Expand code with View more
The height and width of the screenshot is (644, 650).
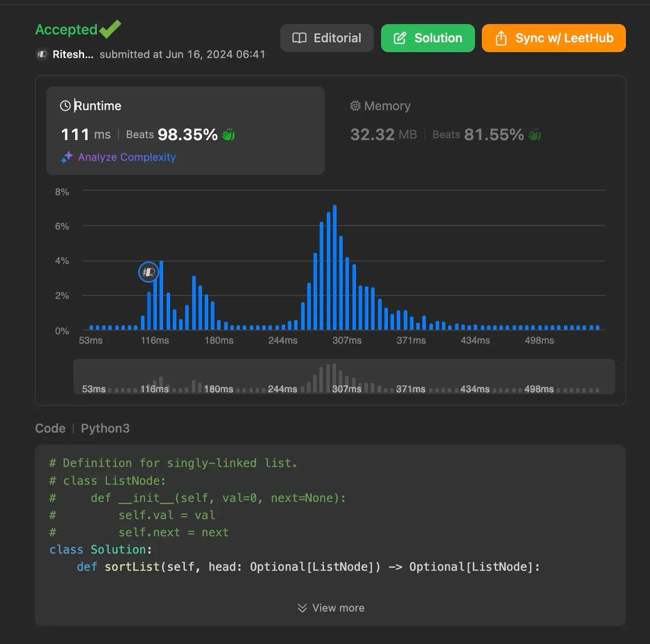pos(331,608)
